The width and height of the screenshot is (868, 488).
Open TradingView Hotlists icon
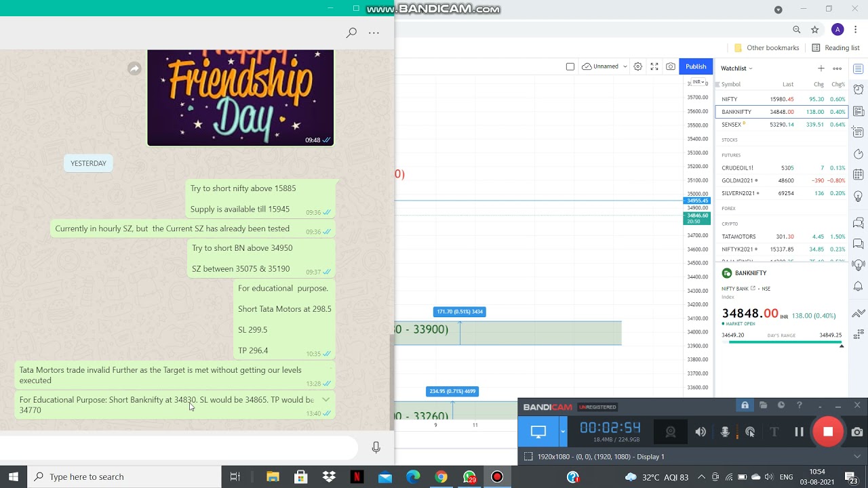[859, 154]
